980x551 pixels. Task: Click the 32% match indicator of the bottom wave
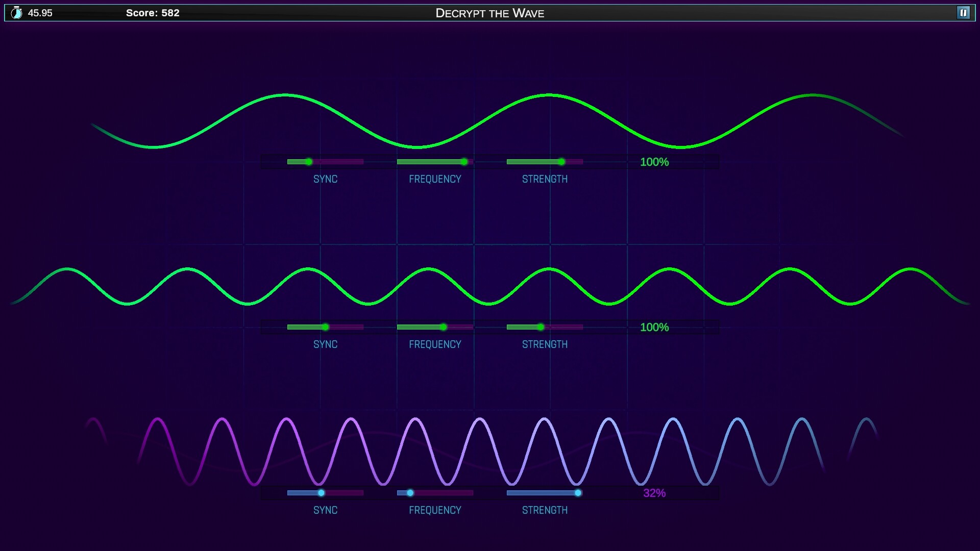tap(655, 493)
